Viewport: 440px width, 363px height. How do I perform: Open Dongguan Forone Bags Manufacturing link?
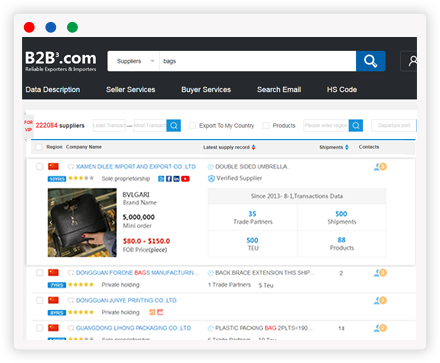coord(137,273)
